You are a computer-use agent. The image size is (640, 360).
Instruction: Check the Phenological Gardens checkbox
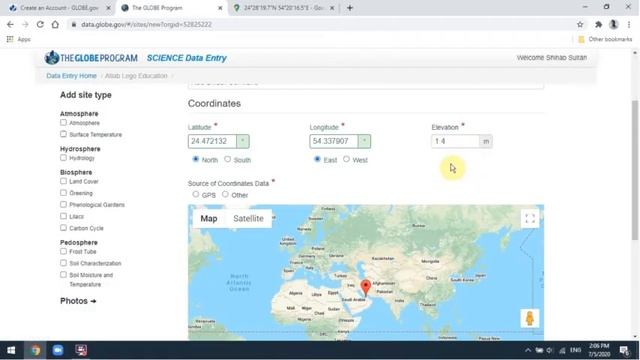pyautogui.click(x=63, y=204)
